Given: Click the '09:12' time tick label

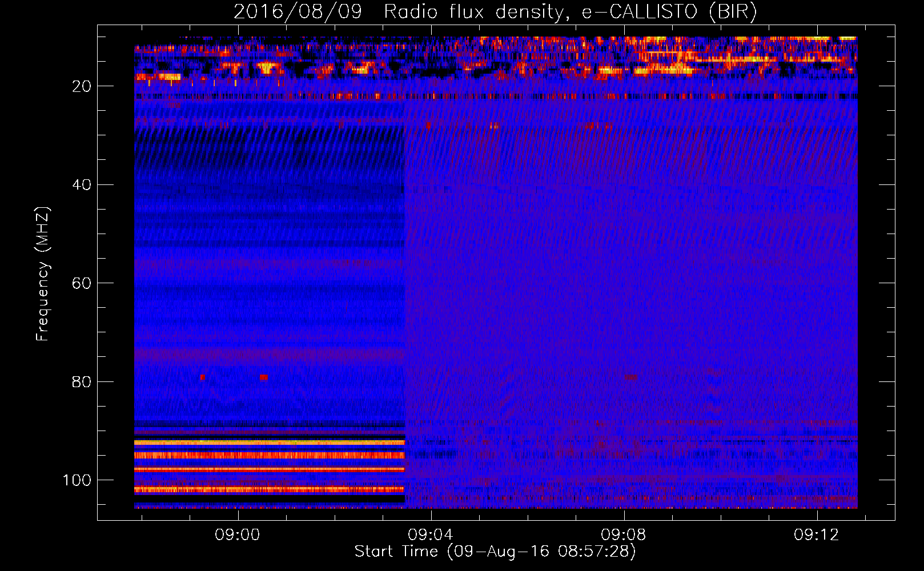Looking at the screenshot, I should pyautogui.click(x=817, y=535).
